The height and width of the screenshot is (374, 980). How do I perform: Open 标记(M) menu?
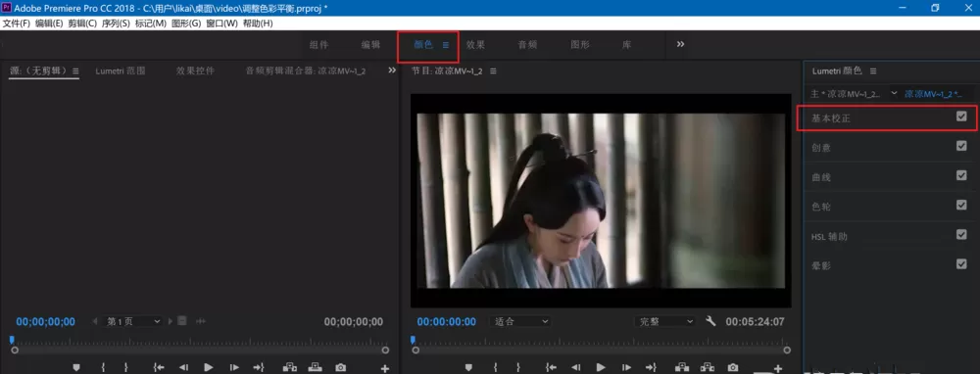pyautogui.click(x=151, y=23)
